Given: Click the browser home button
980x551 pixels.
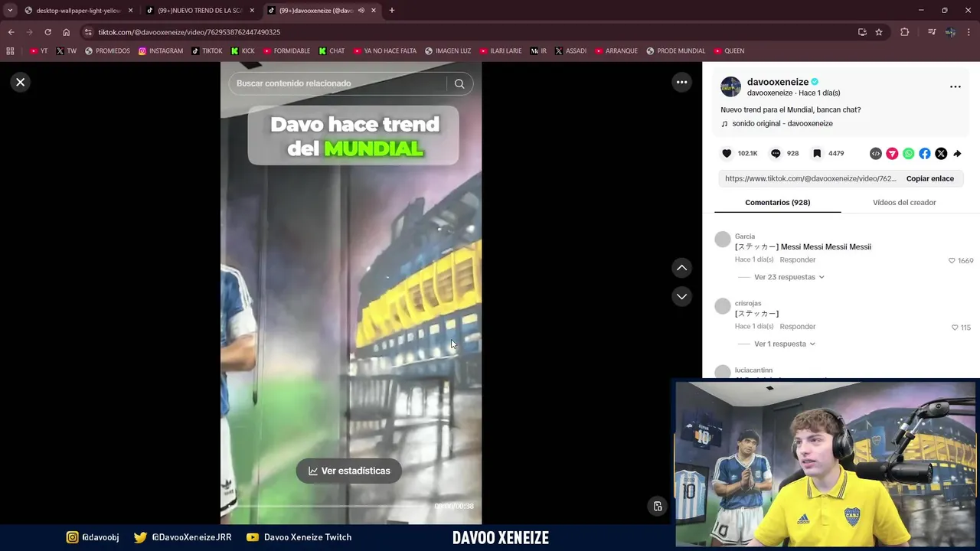Looking at the screenshot, I should (67, 32).
